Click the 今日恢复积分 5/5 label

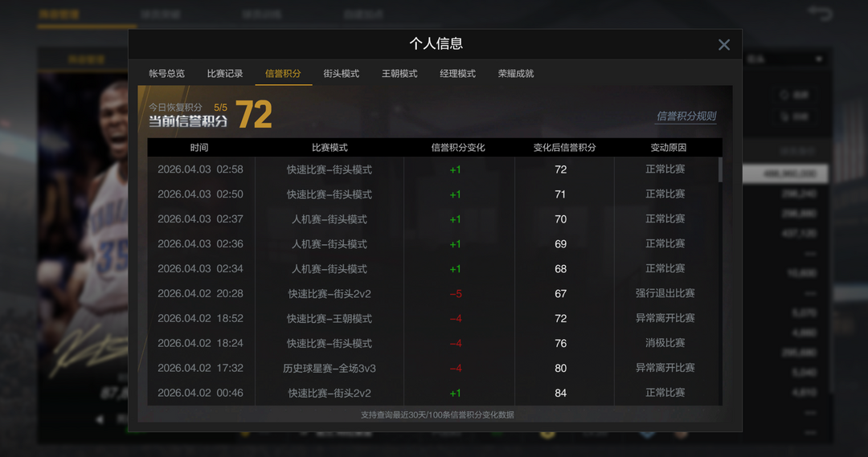click(x=187, y=108)
